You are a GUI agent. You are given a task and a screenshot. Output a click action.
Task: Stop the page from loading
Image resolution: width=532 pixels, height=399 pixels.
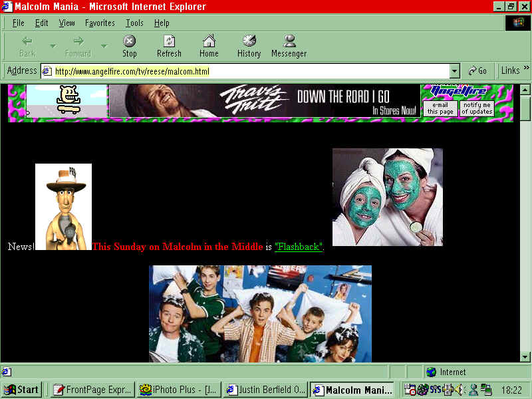click(129, 46)
